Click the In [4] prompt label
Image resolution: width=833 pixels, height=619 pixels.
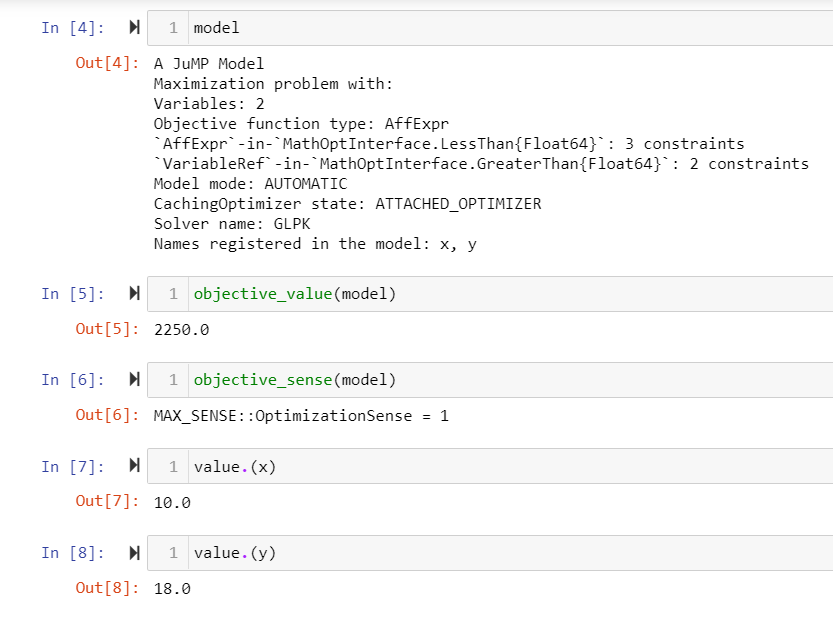pos(65,28)
